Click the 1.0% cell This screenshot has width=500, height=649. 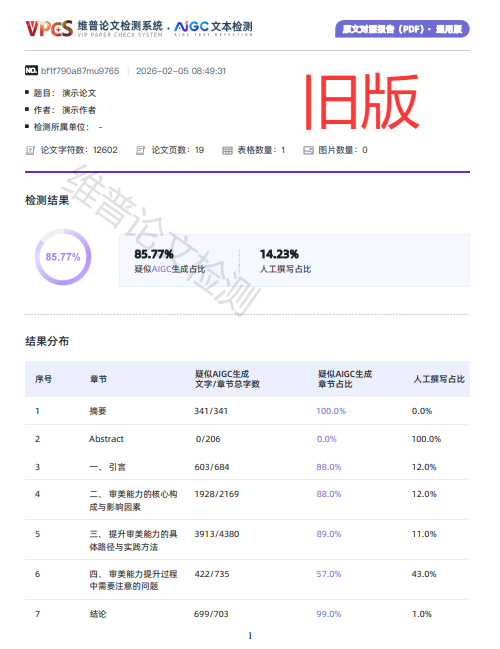point(422,614)
